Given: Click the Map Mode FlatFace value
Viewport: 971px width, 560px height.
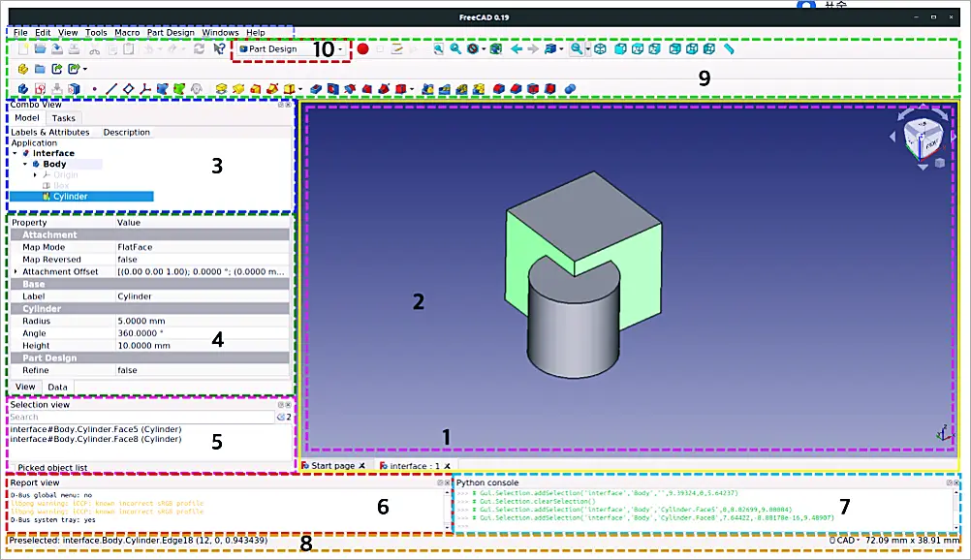Looking at the screenshot, I should [204, 247].
